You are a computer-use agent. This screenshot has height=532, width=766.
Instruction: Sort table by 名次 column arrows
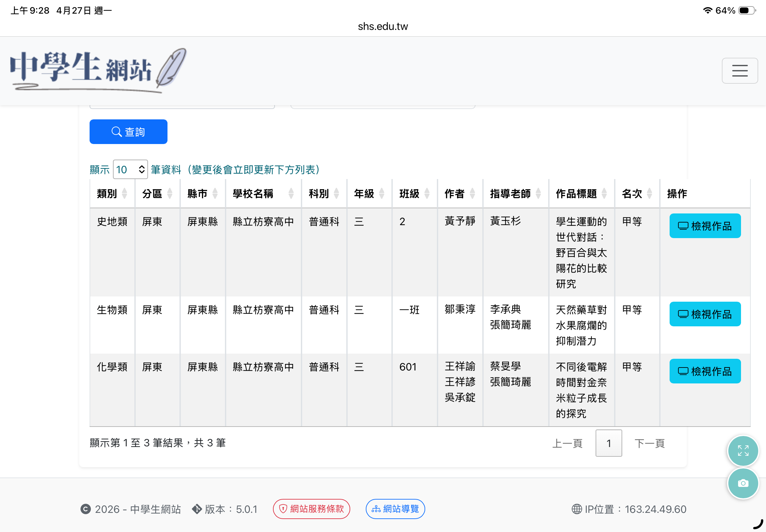[x=649, y=193]
